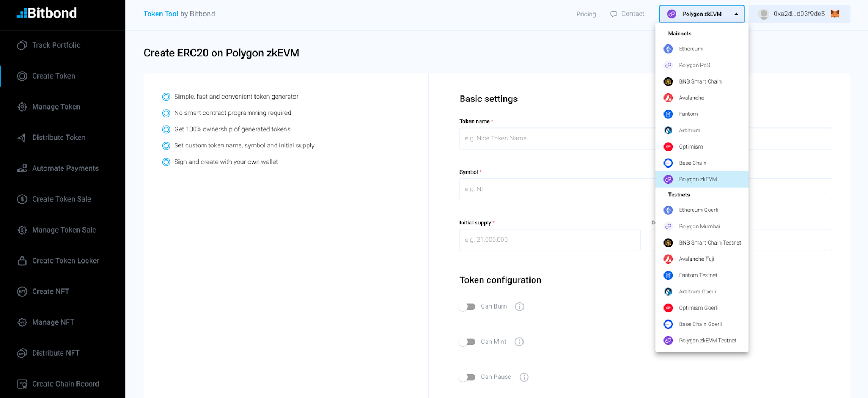This screenshot has height=398, width=868.
Task: Click the Create Token Locker padlock icon
Action: tap(22, 261)
